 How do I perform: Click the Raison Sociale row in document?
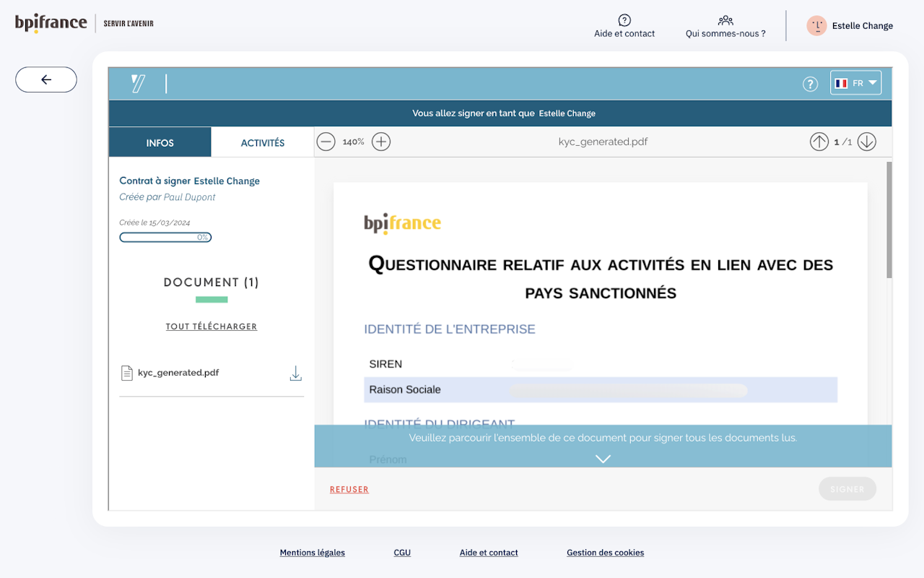point(601,389)
